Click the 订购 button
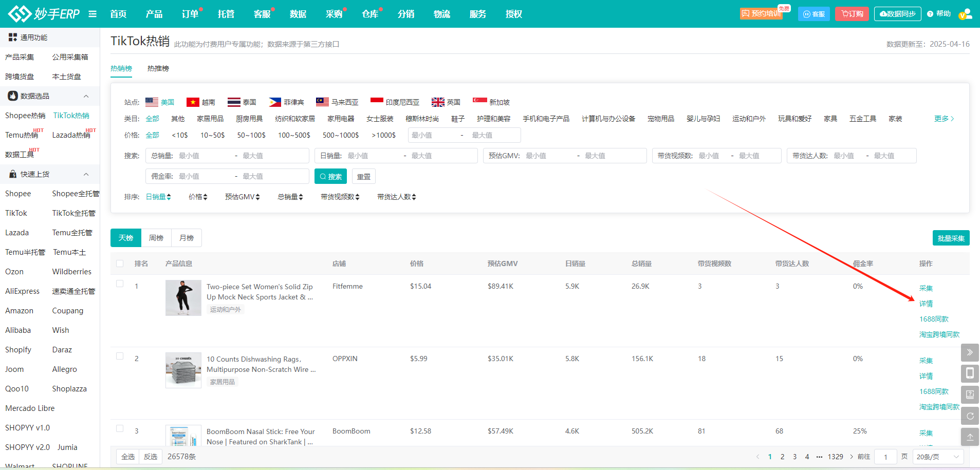980x470 pixels. 852,14
